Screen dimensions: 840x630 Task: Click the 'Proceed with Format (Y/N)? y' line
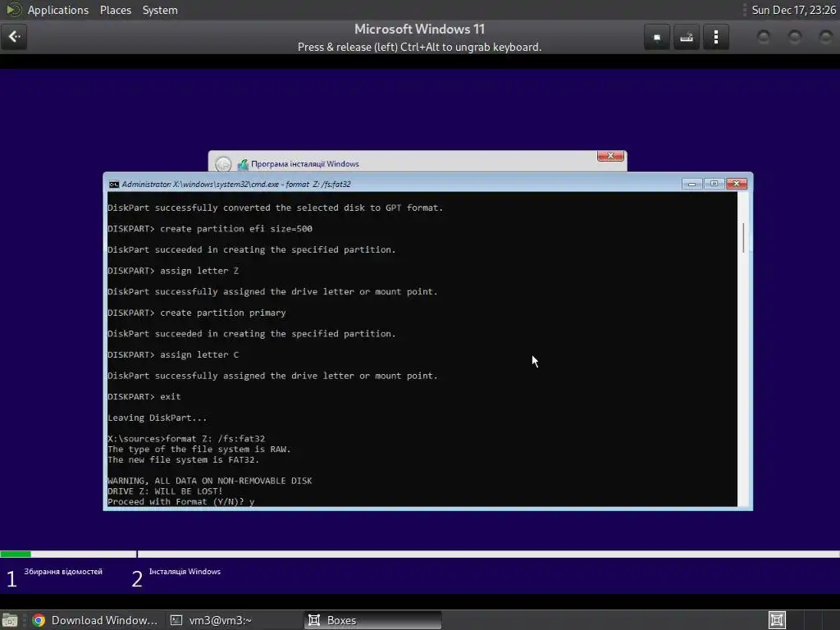click(181, 502)
